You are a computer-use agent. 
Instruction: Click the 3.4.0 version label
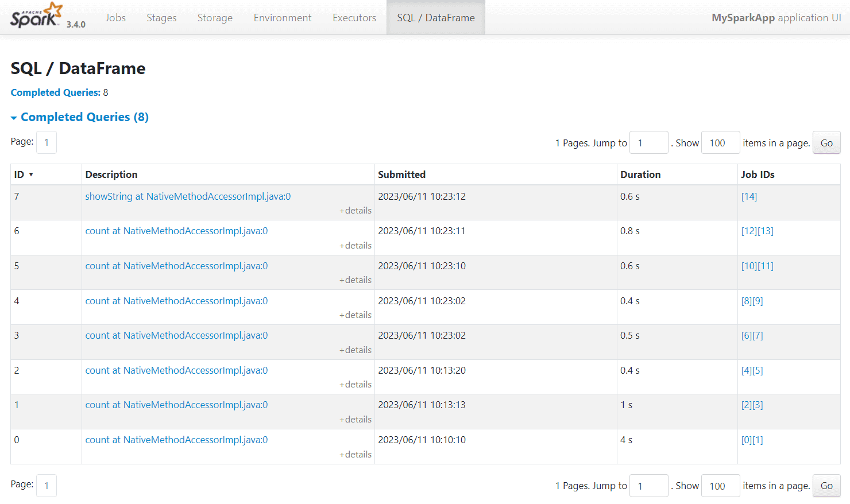click(76, 24)
